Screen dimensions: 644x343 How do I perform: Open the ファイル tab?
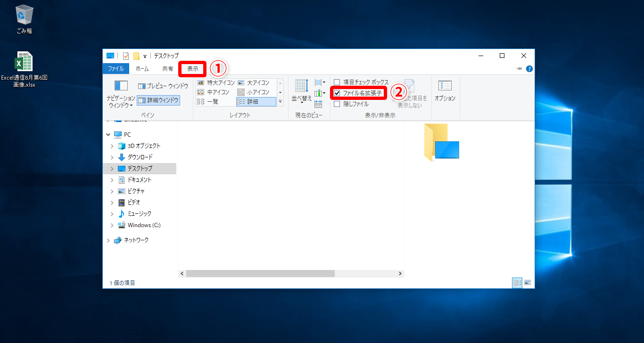pyautogui.click(x=116, y=69)
